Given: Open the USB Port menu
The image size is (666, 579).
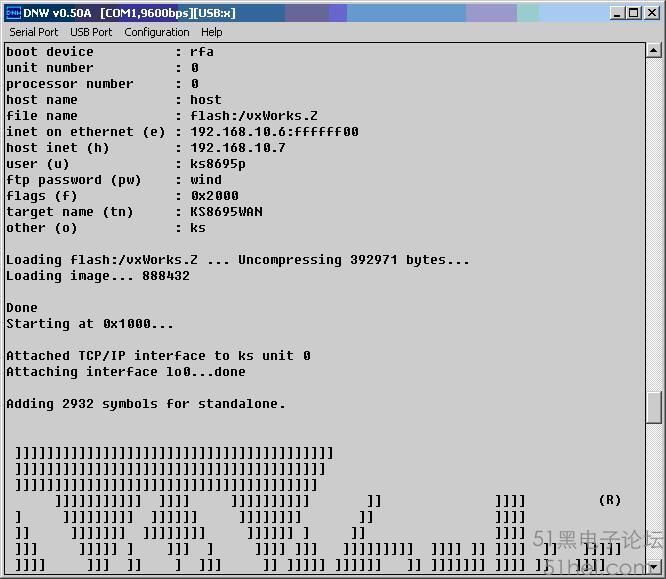Looking at the screenshot, I should [91, 32].
